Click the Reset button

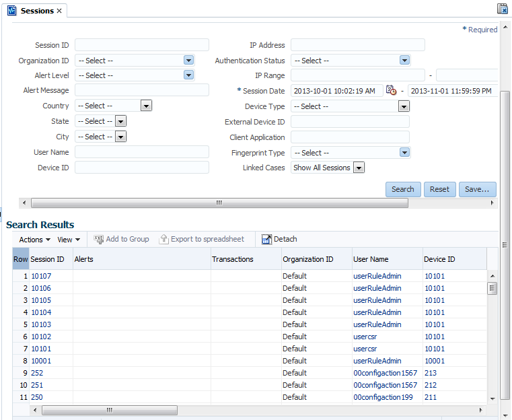coord(439,189)
